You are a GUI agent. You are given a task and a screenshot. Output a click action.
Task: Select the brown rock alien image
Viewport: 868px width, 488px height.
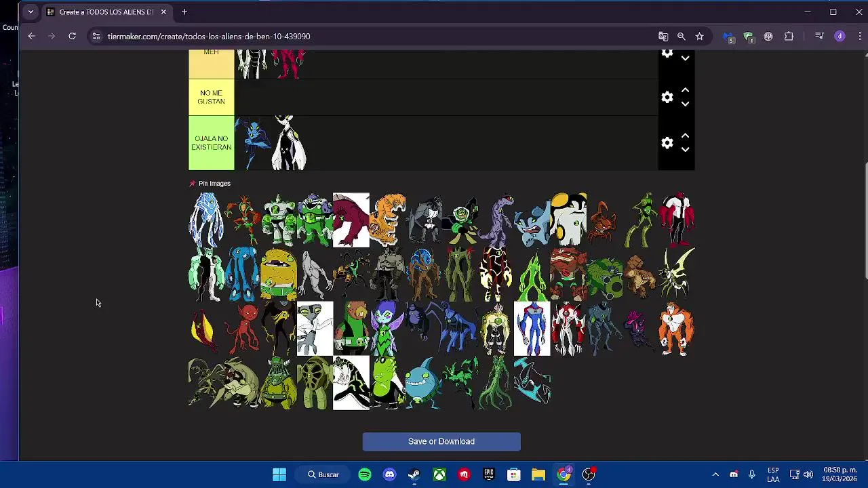[x=641, y=274]
